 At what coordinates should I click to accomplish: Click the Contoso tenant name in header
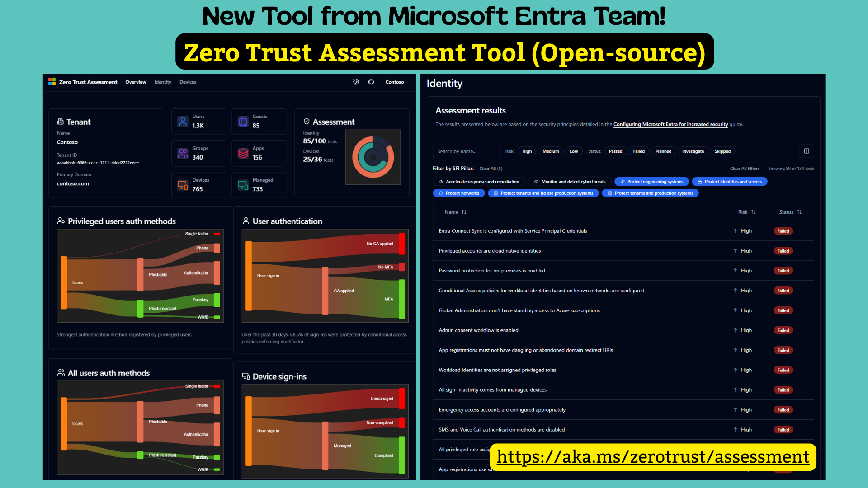(x=395, y=82)
